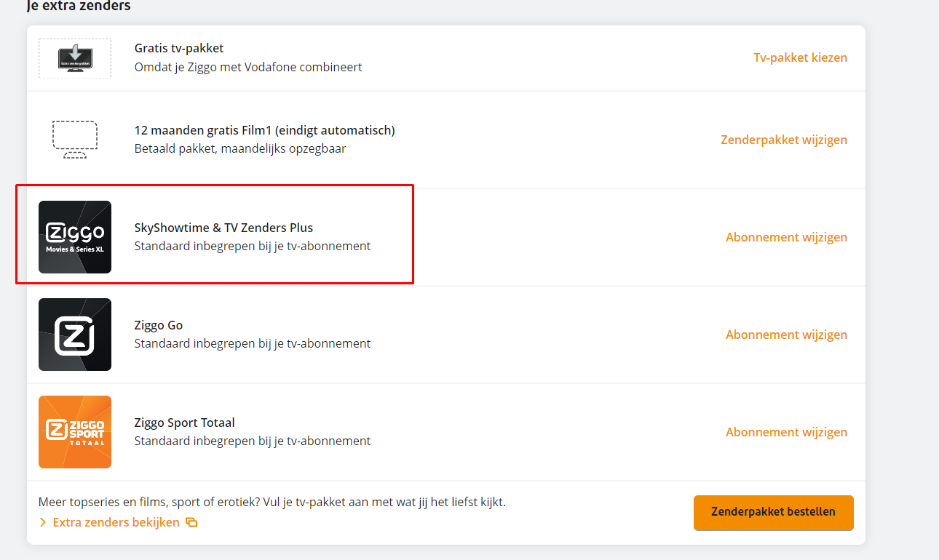Click the Meer topseries en films paragraph
The height and width of the screenshot is (560, 939).
pyautogui.click(x=272, y=502)
